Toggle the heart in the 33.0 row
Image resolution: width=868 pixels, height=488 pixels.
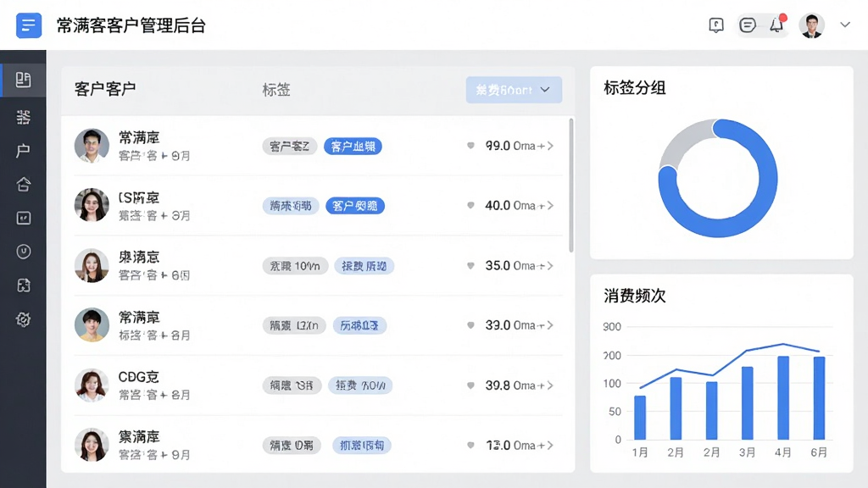[470, 325]
